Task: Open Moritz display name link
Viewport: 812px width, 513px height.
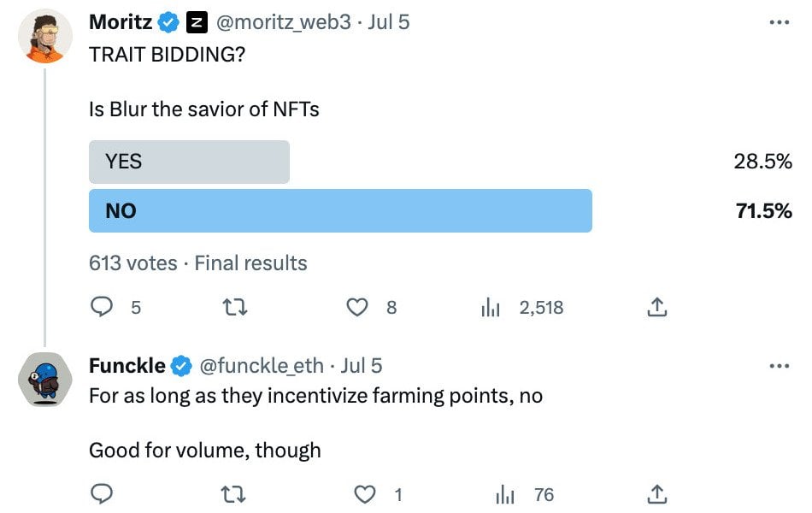Action: (120, 23)
